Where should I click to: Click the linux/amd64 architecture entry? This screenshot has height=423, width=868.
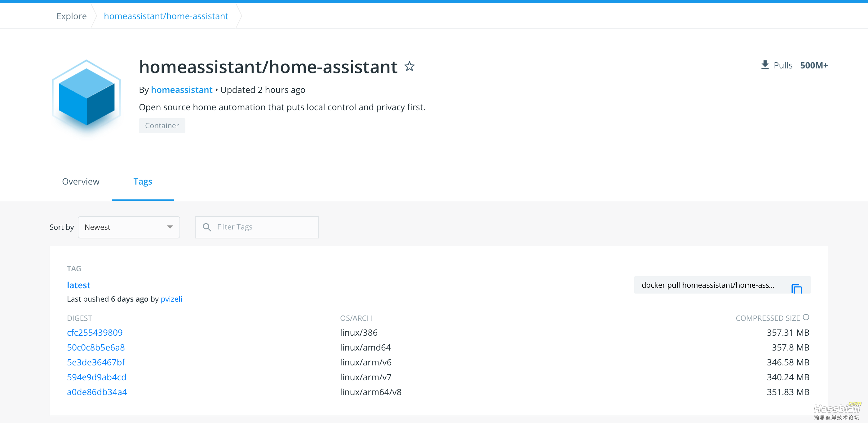pyautogui.click(x=365, y=347)
